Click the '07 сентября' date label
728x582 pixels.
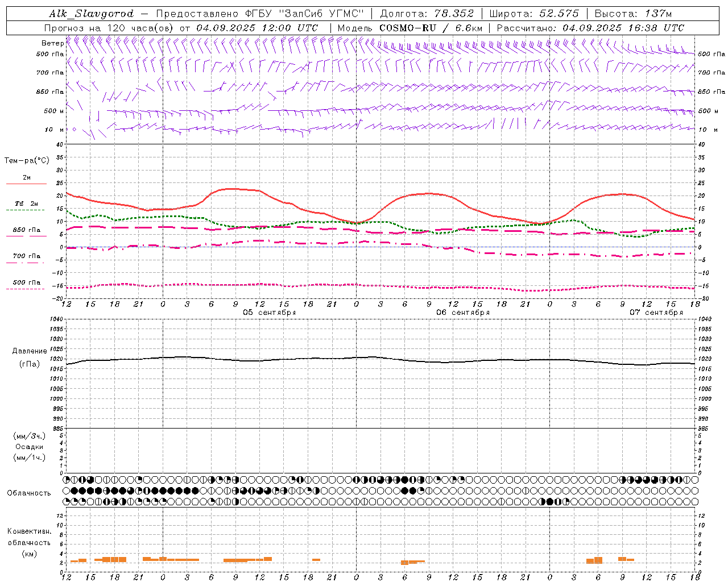(656, 313)
